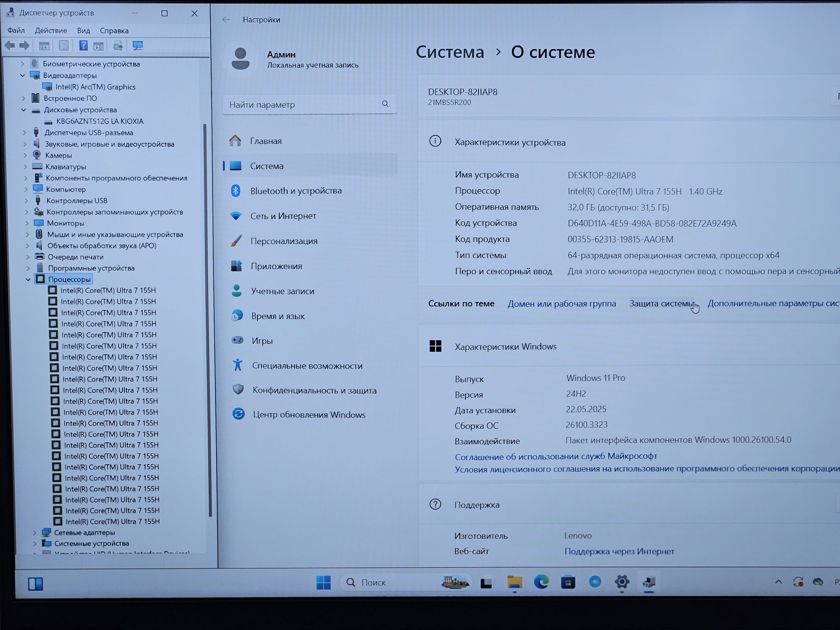
Task: Click the Update driver toolbar icon
Action: tap(118, 45)
